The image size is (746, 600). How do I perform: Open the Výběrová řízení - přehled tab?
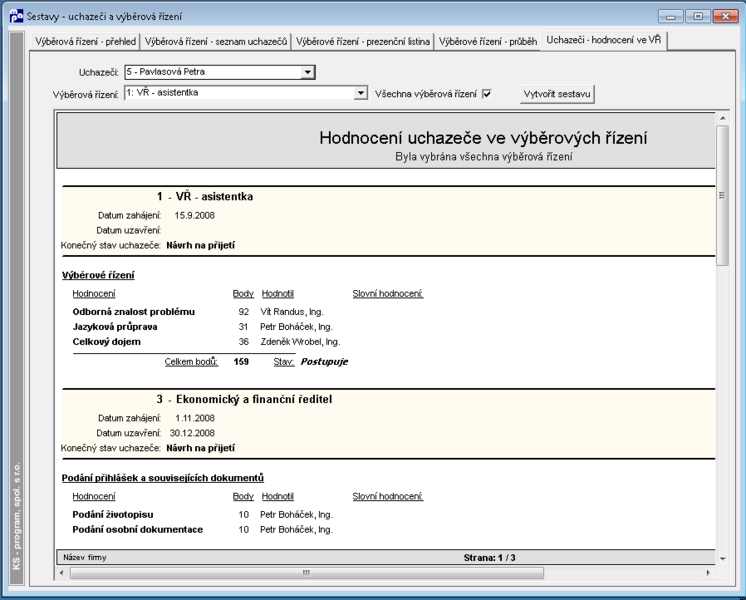85,42
